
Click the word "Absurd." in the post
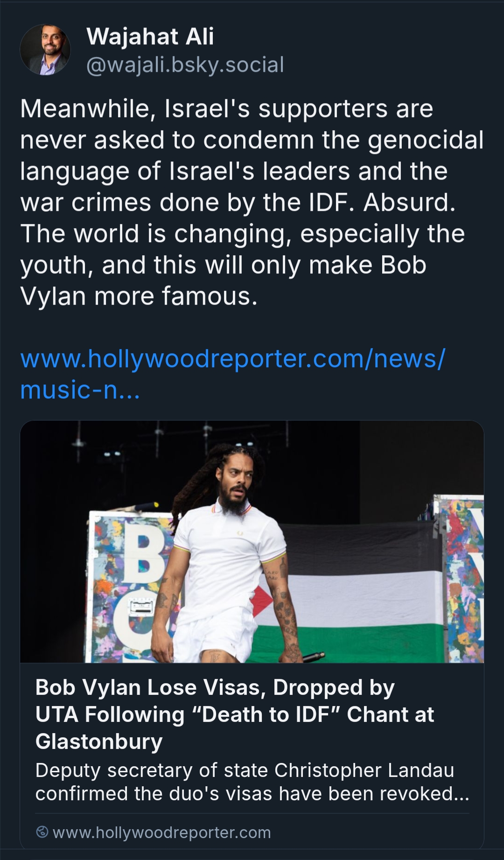coord(409,203)
